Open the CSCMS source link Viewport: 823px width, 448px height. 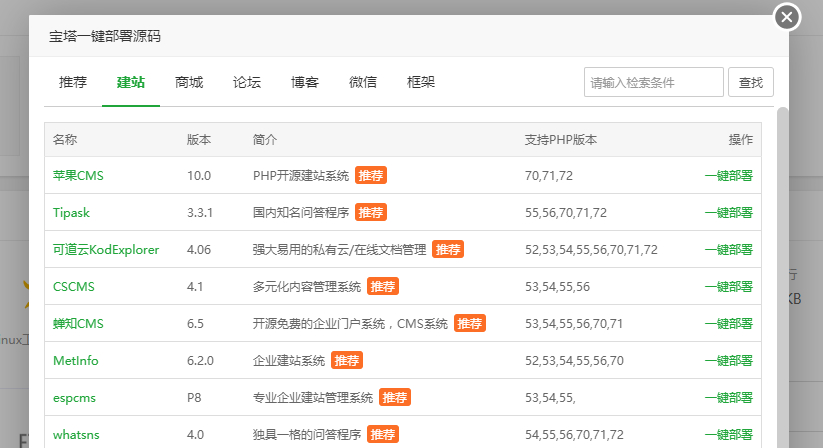pyautogui.click(x=74, y=287)
